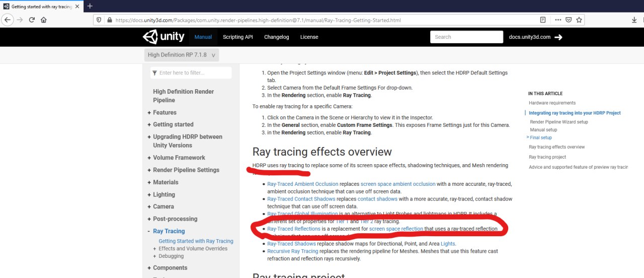Jump to Manual setup section
This screenshot has width=644, height=278.
(543, 130)
